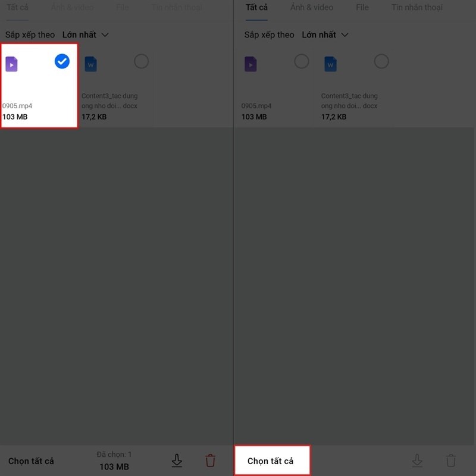Tap the blue Word docx icon in left panel

pos(91,64)
